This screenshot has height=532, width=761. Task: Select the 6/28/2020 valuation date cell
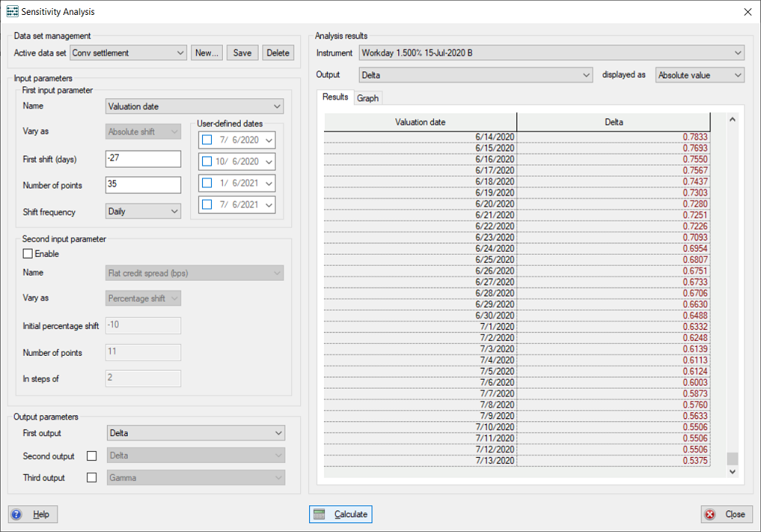tap(421, 293)
